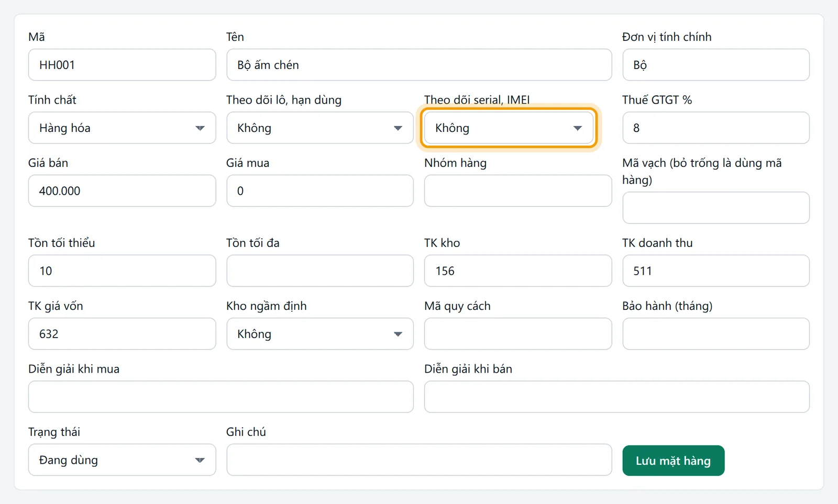Open the Theo dõi lô, hạn dùng dropdown

click(320, 128)
